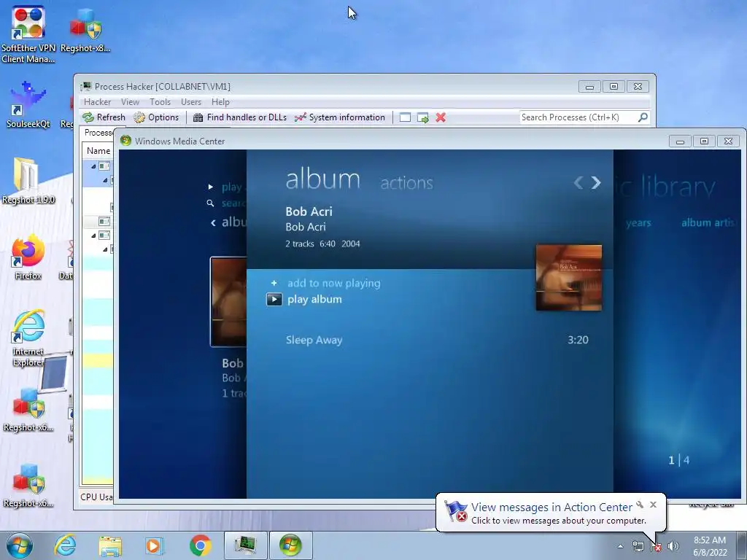The width and height of the screenshot is (747, 560).
Task: Launch Firefox from the desktop
Action: [x=28, y=257]
